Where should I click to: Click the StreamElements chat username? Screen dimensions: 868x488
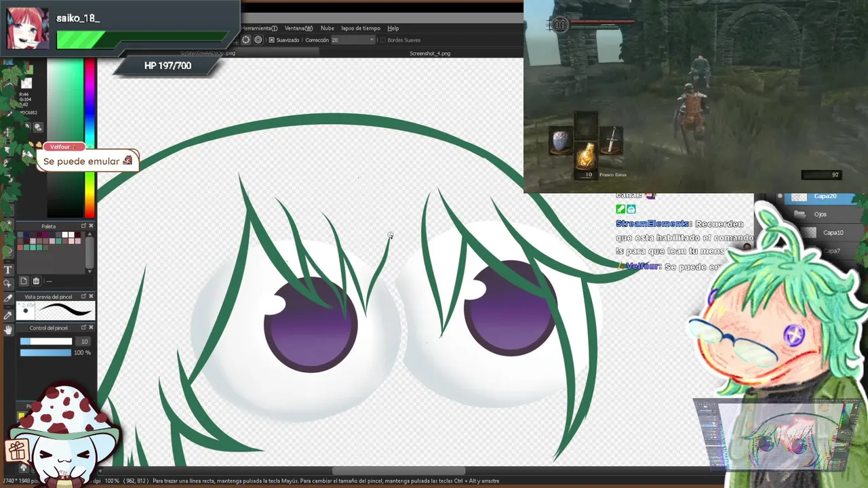(652, 224)
